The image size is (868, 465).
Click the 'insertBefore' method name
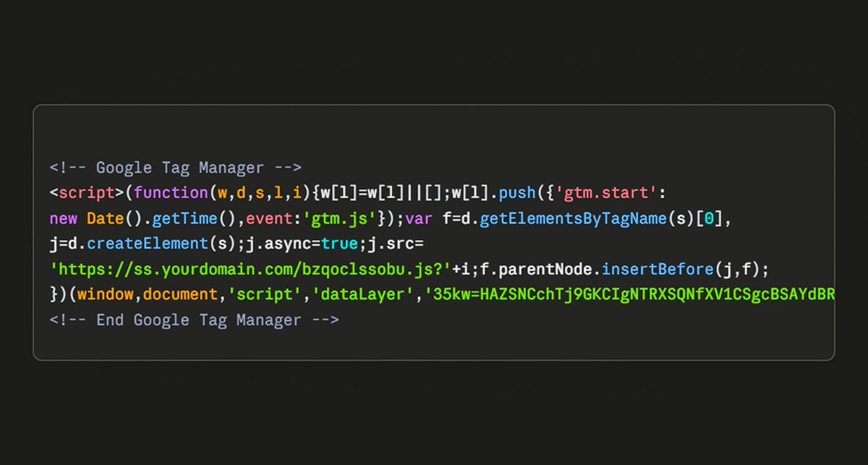(x=657, y=269)
